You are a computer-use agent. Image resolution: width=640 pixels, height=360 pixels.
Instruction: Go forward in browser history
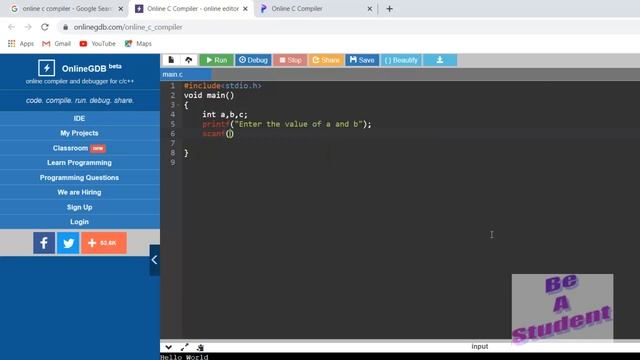28,27
